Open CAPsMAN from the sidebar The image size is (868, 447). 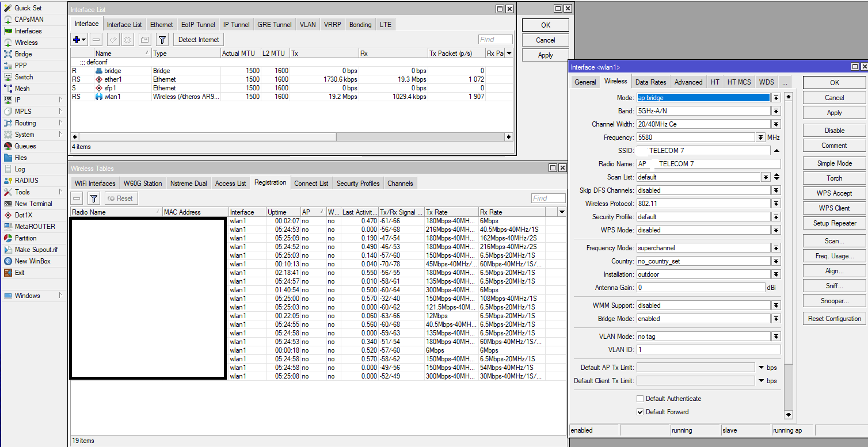pos(28,20)
